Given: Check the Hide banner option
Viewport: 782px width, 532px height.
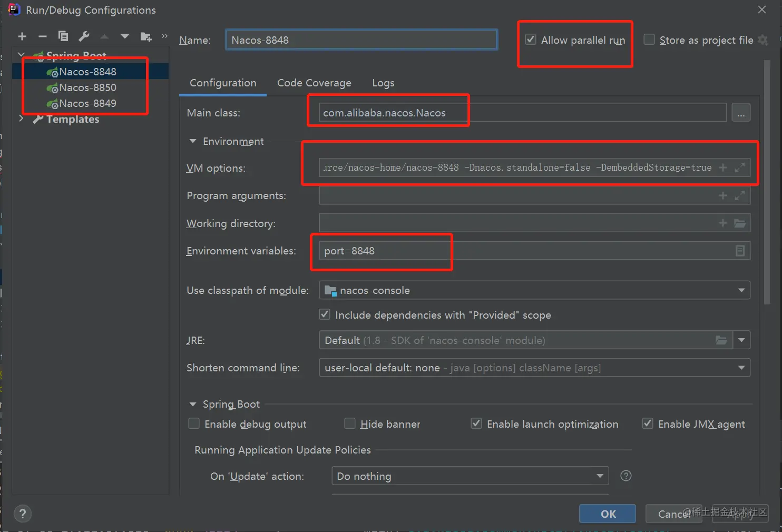Looking at the screenshot, I should click(x=350, y=424).
